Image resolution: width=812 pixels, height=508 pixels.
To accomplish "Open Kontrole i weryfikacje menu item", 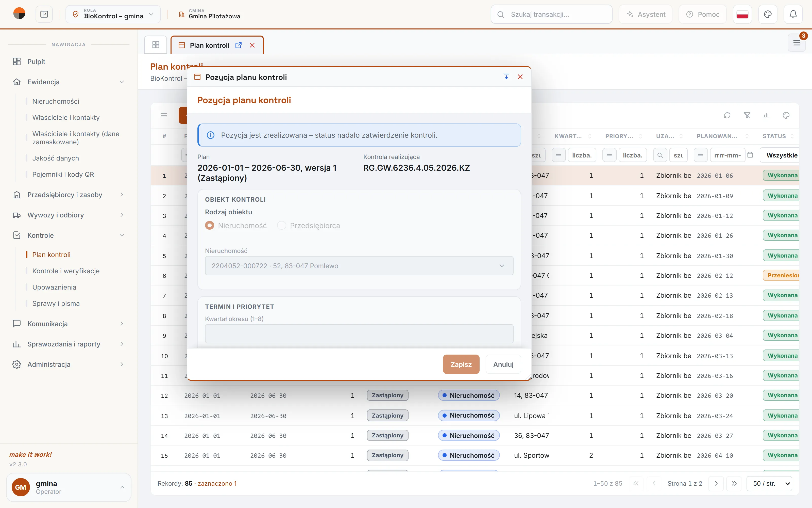I will [x=66, y=271].
